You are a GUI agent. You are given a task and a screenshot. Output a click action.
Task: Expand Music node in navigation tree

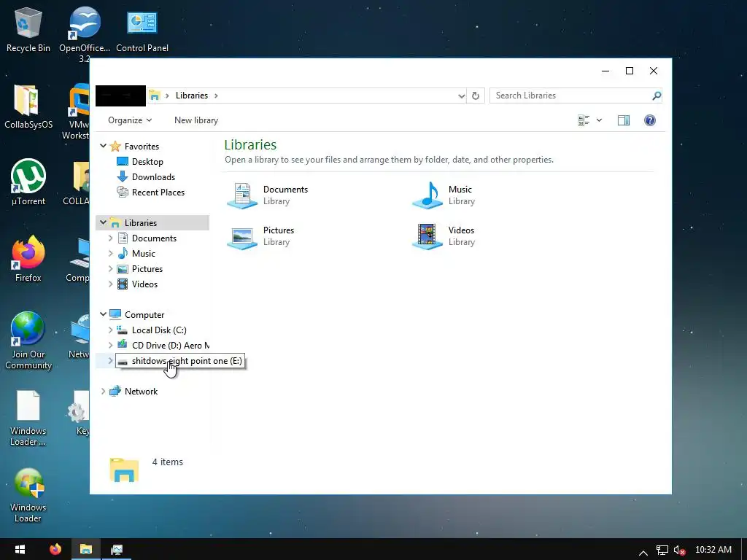pyautogui.click(x=111, y=253)
